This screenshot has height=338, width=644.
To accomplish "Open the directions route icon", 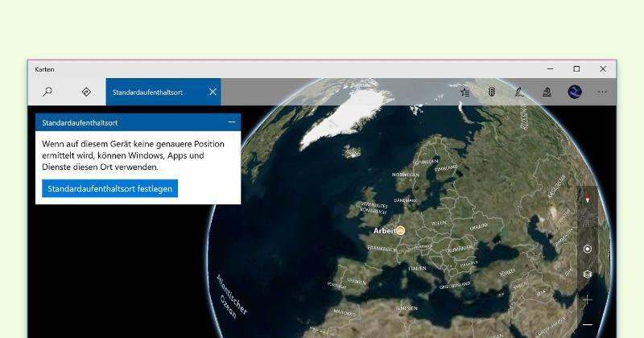I will pyautogui.click(x=86, y=92).
